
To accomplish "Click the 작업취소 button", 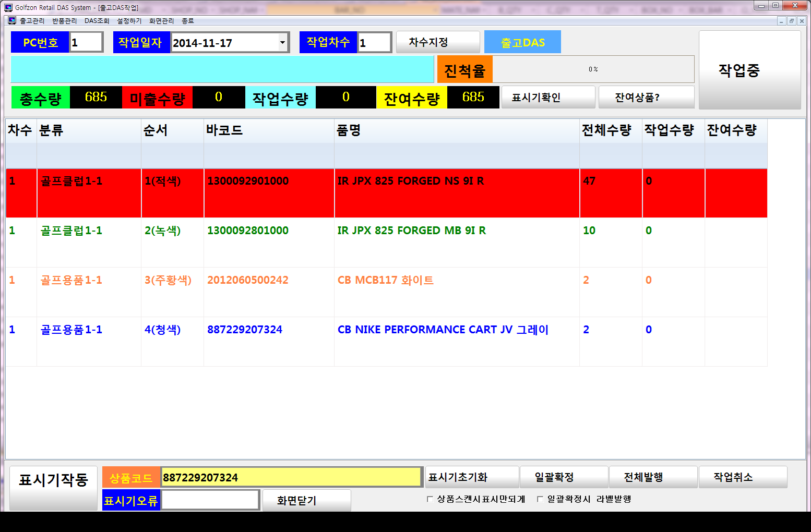I will (x=743, y=477).
